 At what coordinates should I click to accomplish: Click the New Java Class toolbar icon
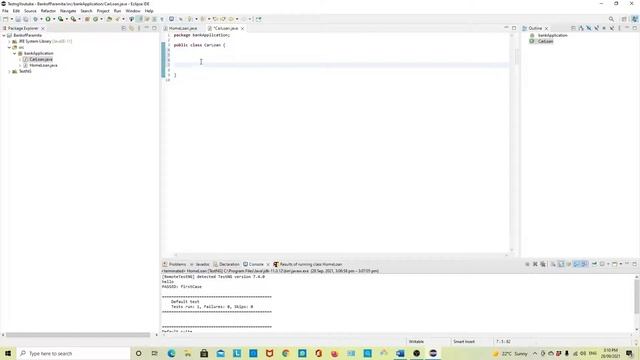click(96, 19)
